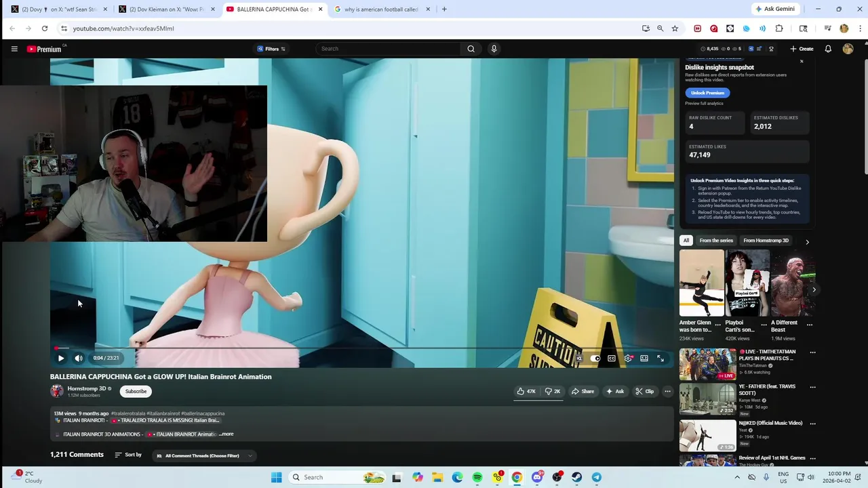Screen dimensions: 868x488
Task: Enter fullscreen mode in player
Action: 660,358
